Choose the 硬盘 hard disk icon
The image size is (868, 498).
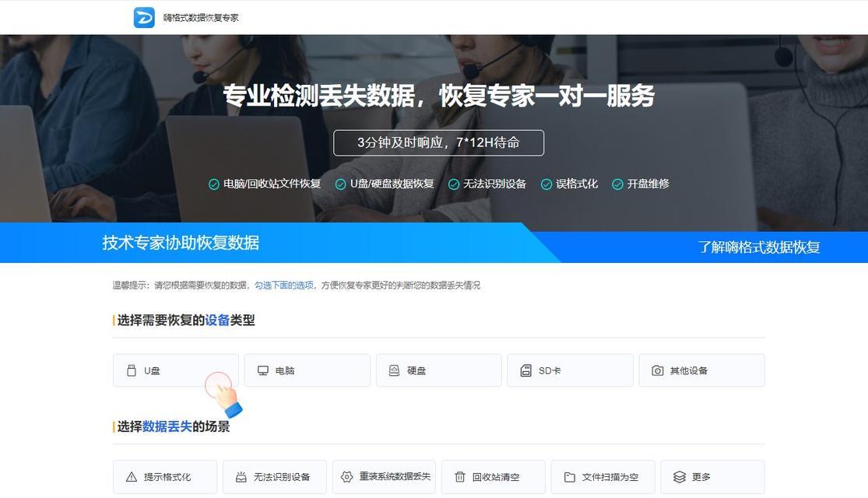(x=394, y=370)
